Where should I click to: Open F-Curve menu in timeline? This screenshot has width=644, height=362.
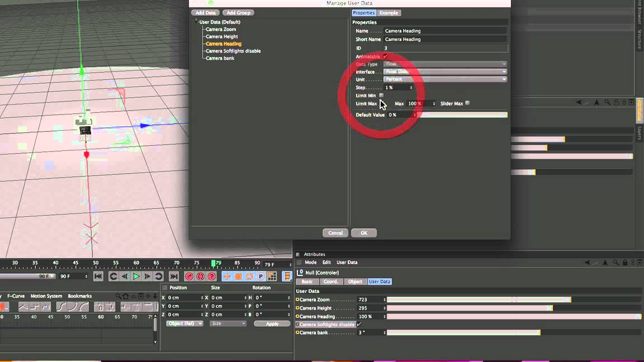[16, 296]
